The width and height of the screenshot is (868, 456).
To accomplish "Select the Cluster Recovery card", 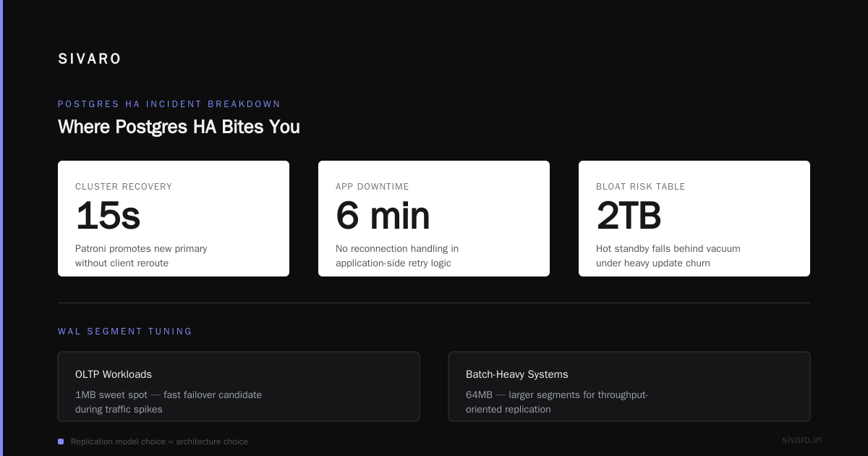I will pos(174,219).
